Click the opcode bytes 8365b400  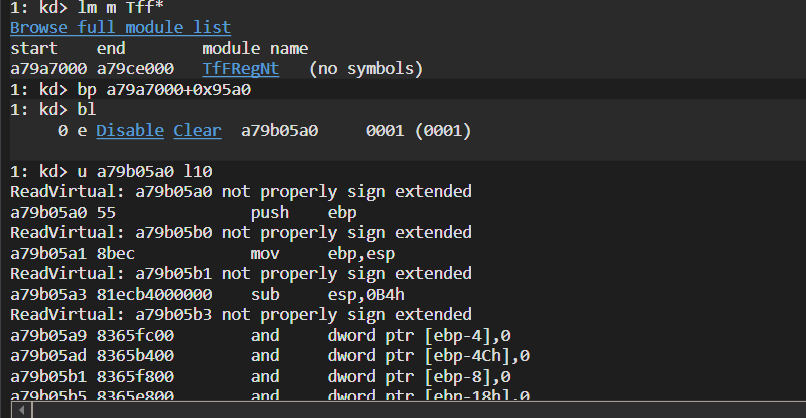pyautogui.click(x=135, y=356)
